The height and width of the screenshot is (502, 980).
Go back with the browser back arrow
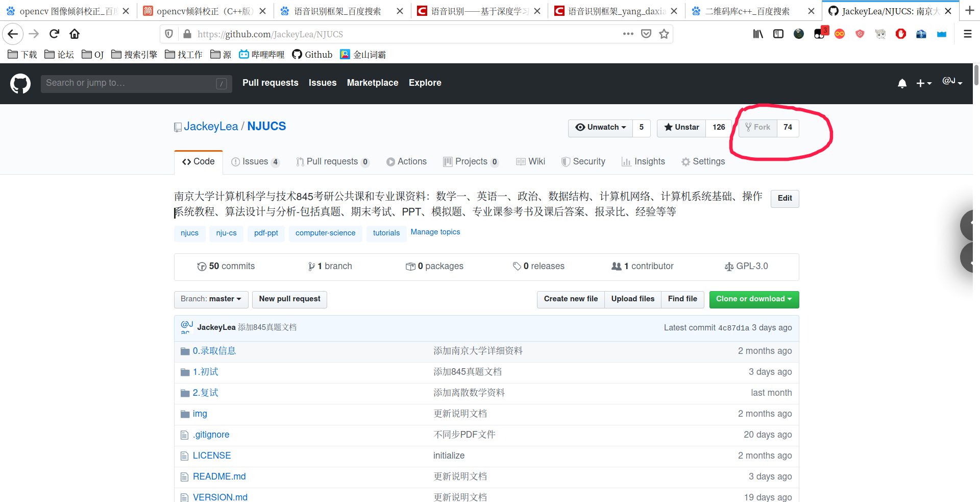coord(13,34)
